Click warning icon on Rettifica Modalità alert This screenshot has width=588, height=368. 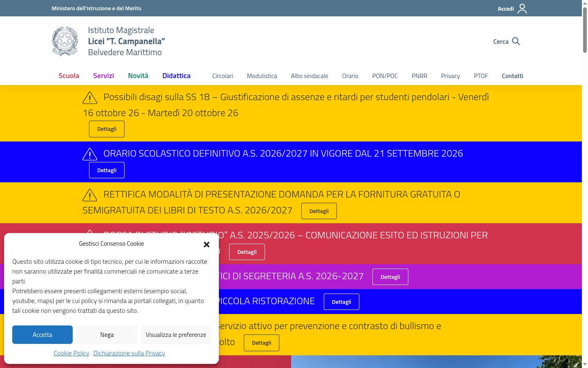[x=90, y=195]
